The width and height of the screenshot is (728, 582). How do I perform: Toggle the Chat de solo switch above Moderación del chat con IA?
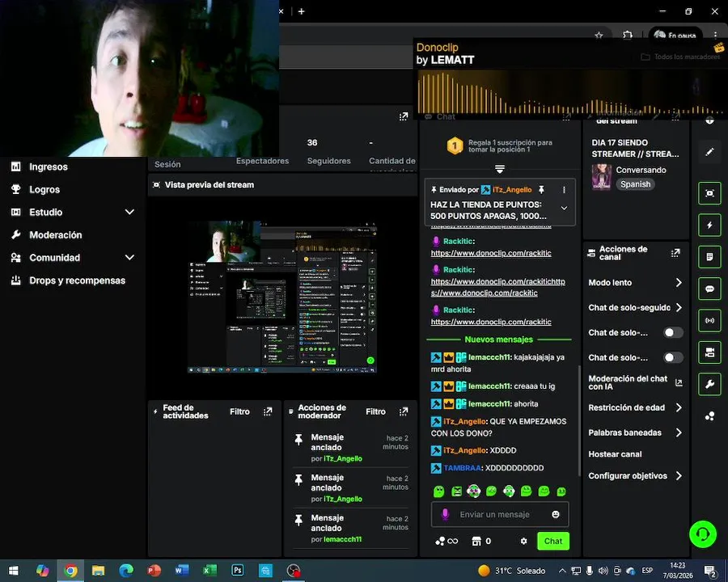[673, 358]
